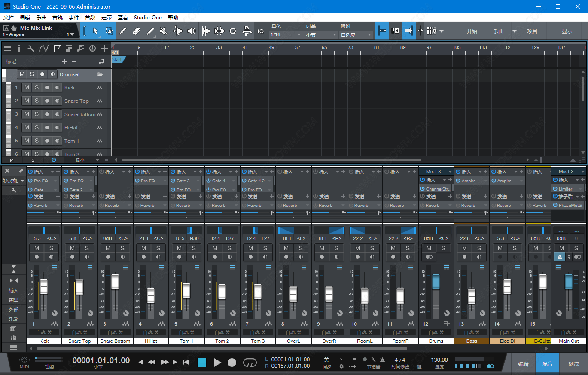The width and height of the screenshot is (588, 375).
Task: Click the record button in transport
Action: point(232,363)
